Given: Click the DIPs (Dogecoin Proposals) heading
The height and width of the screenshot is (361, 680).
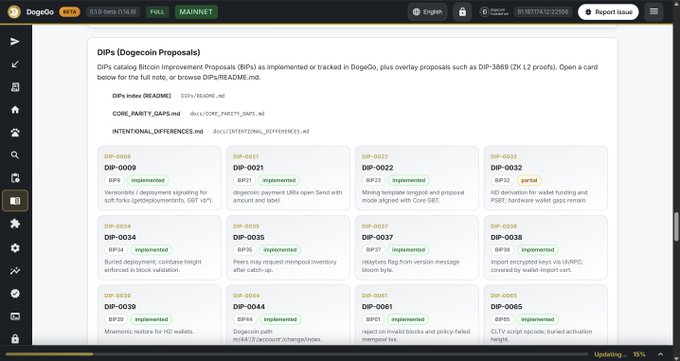Looking at the screenshot, I should click(x=149, y=53).
